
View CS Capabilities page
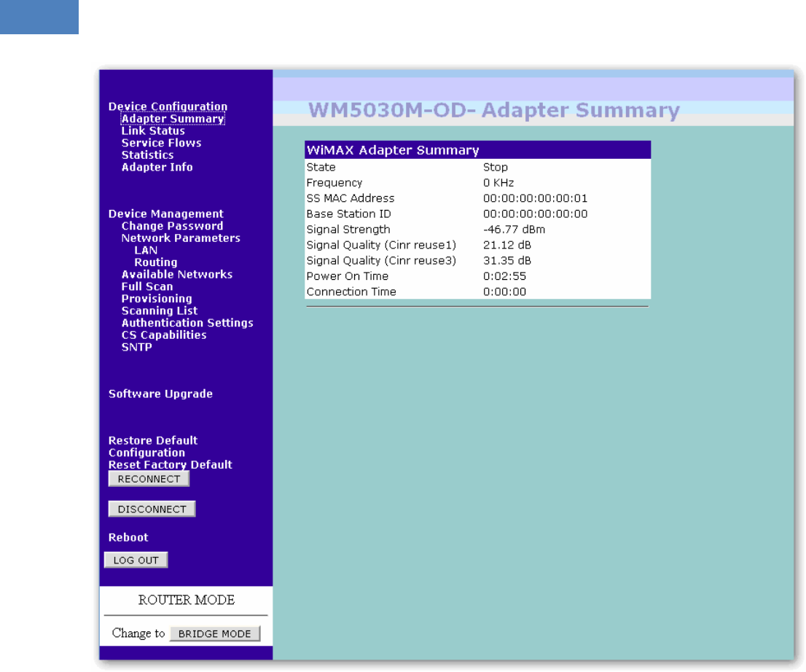[163, 335]
